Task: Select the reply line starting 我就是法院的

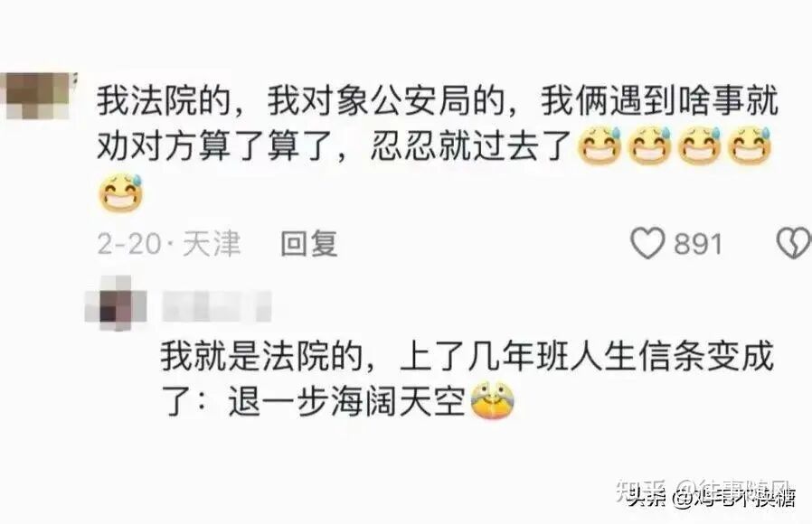Action: [x=467, y=356]
